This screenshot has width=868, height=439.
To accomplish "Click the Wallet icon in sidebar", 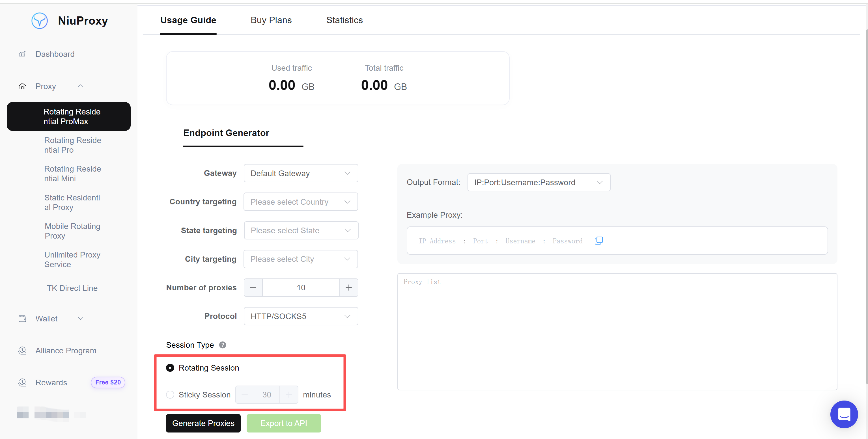I will pos(22,319).
